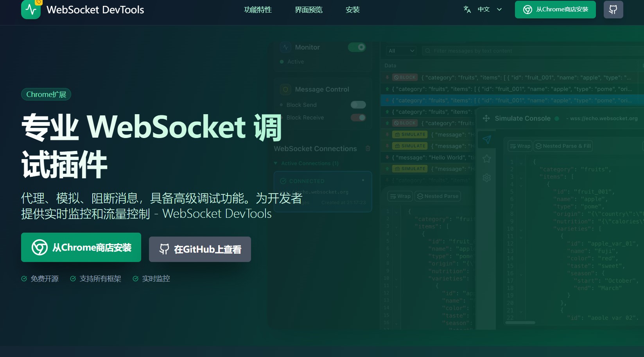This screenshot has height=357, width=644.
Task: Collapse line 1 fold arrow in message detail viewer
Action: [x=396, y=212]
